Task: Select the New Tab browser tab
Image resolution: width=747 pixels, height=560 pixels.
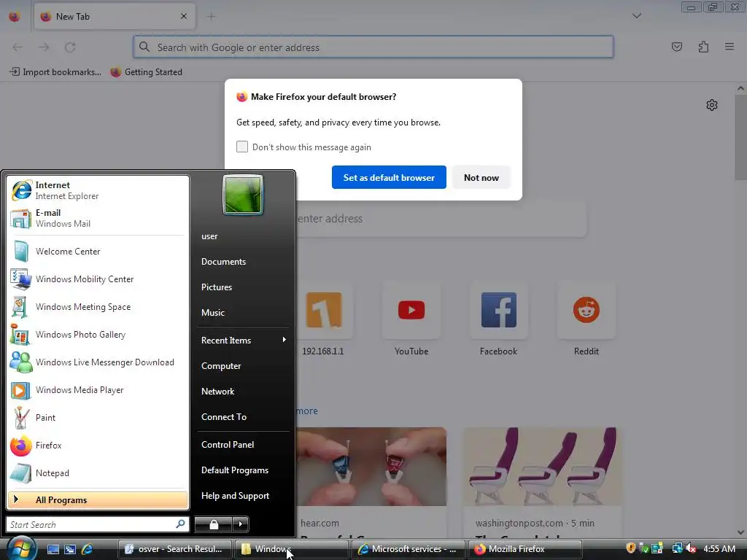Action: point(115,17)
